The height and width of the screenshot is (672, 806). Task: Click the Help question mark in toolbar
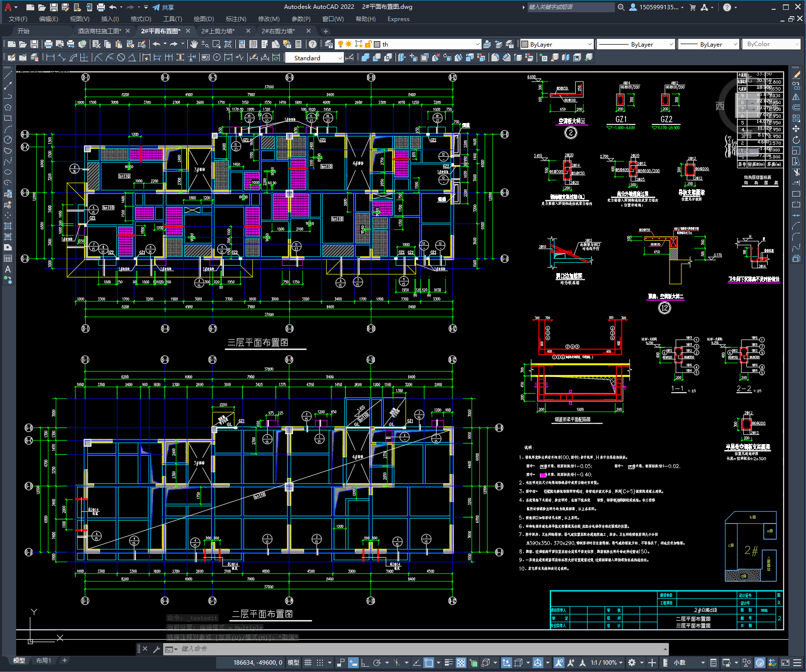(x=313, y=44)
